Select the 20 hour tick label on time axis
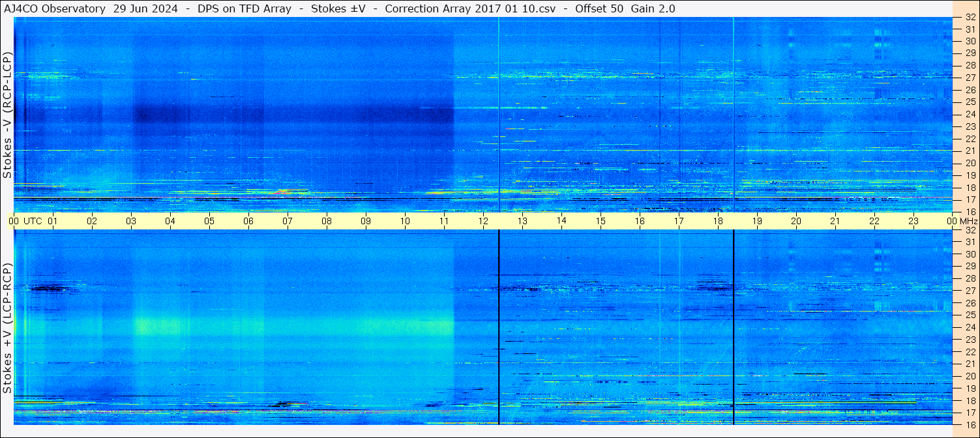980x438 pixels. [x=796, y=221]
